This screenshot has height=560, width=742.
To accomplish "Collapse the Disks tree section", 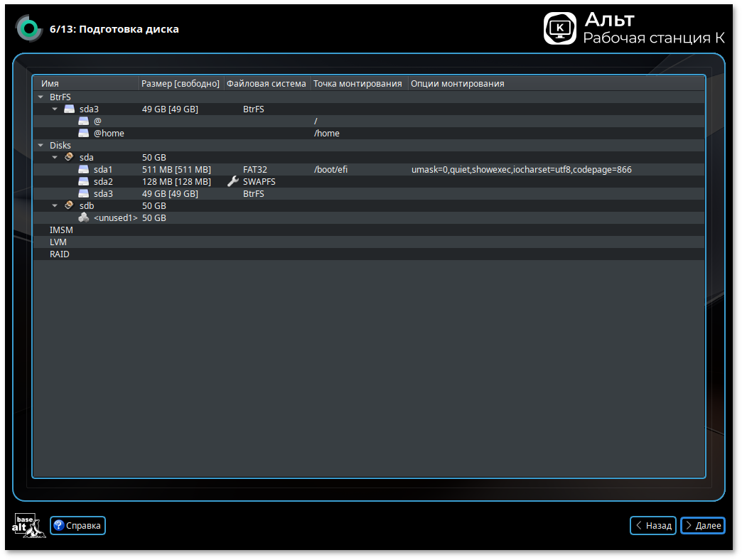I will pyautogui.click(x=40, y=145).
